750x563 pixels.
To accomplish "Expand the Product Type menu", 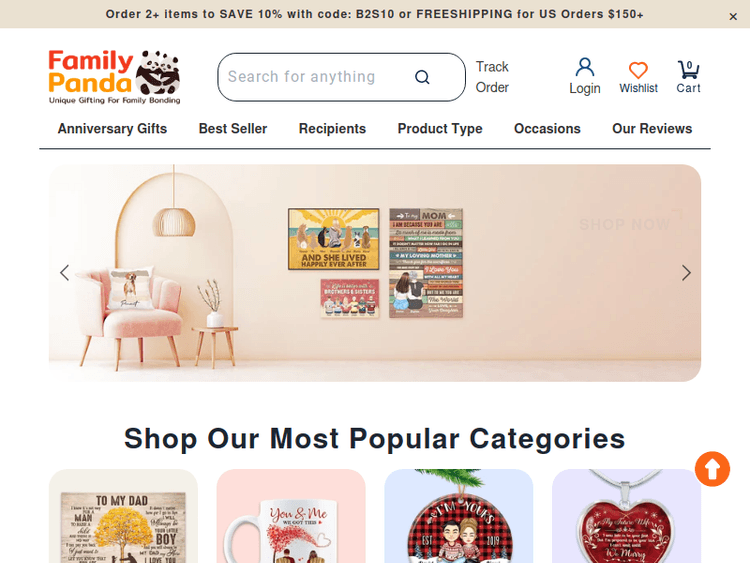I will coord(440,129).
